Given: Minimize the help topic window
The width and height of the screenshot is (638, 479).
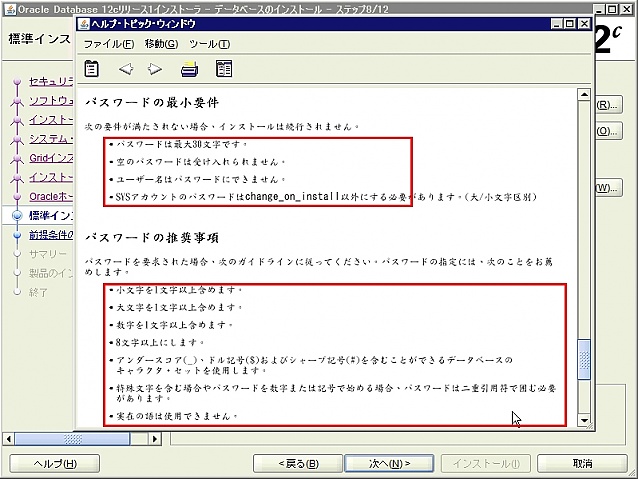Looking at the screenshot, I should pyautogui.click(x=557, y=24).
